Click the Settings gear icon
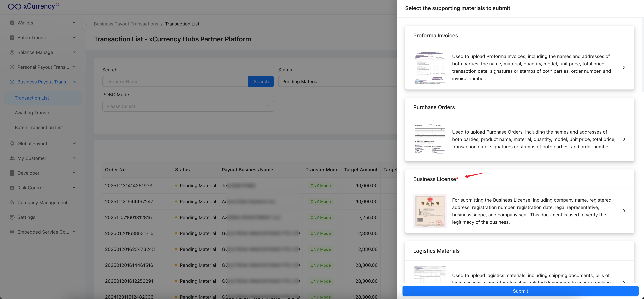Viewport: 644px width, 299px height. point(12,217)
